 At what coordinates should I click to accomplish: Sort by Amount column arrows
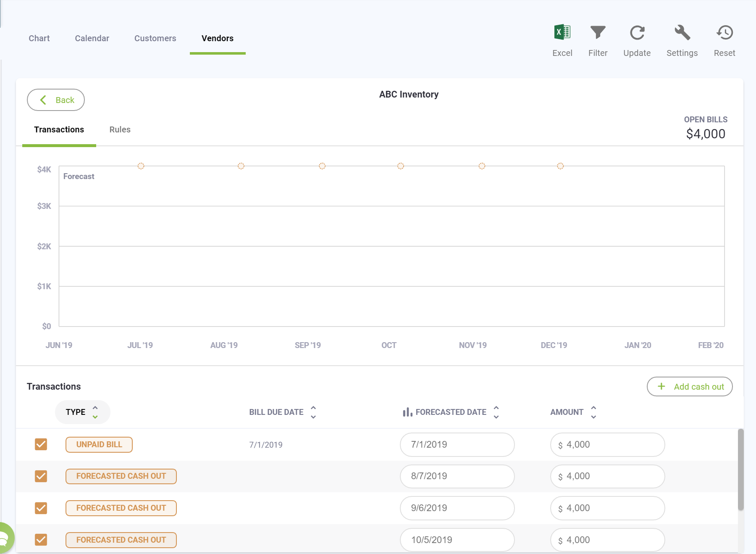click(593, 412)
